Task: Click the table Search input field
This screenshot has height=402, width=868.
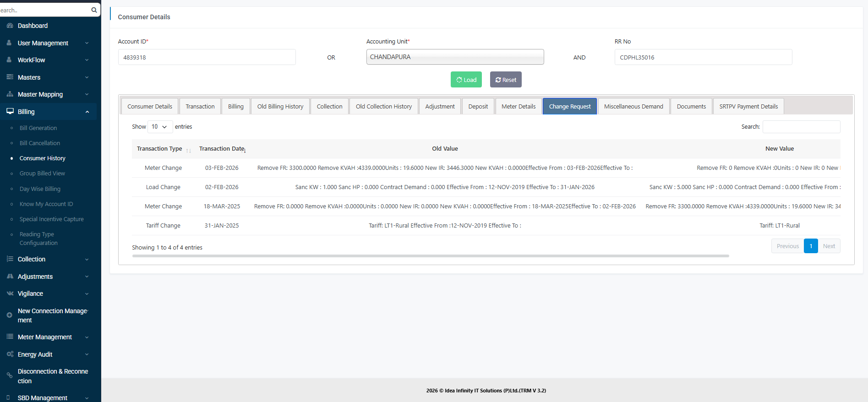Action: tap(801, 127)
